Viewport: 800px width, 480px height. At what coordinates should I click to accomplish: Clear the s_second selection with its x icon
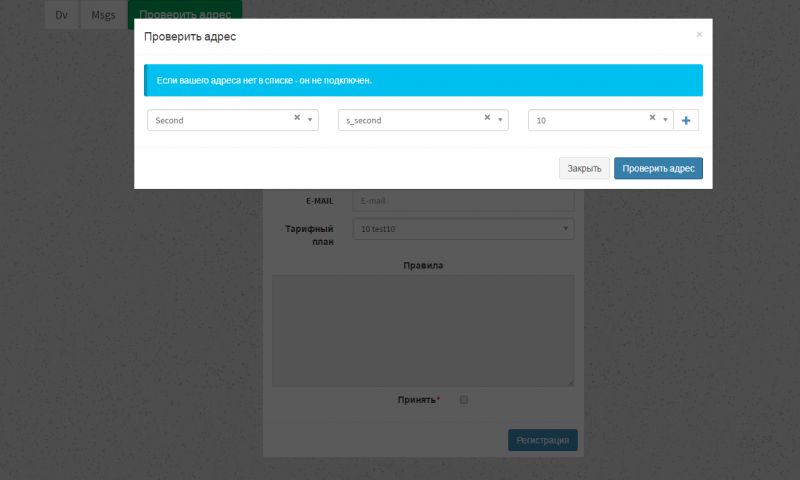(487, 117)
